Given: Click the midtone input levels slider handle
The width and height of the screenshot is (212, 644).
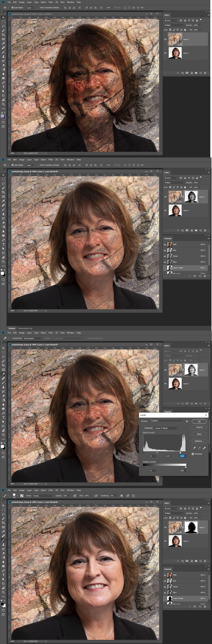Looking at the screenshot, I should click(x=157, y=452).
